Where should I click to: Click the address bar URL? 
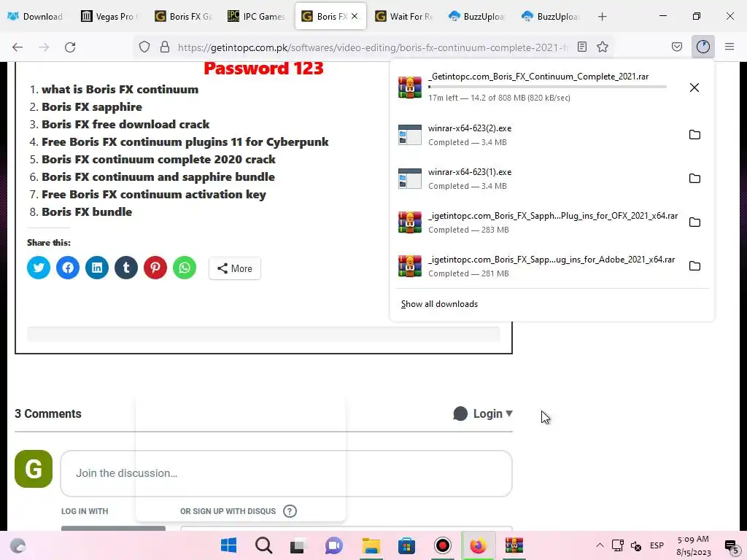pos(373,47)
